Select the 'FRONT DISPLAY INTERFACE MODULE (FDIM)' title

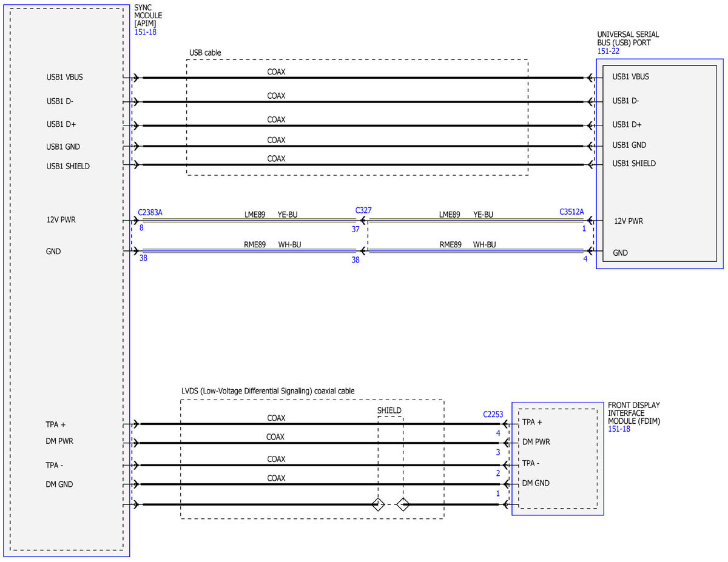coord(634,413)
